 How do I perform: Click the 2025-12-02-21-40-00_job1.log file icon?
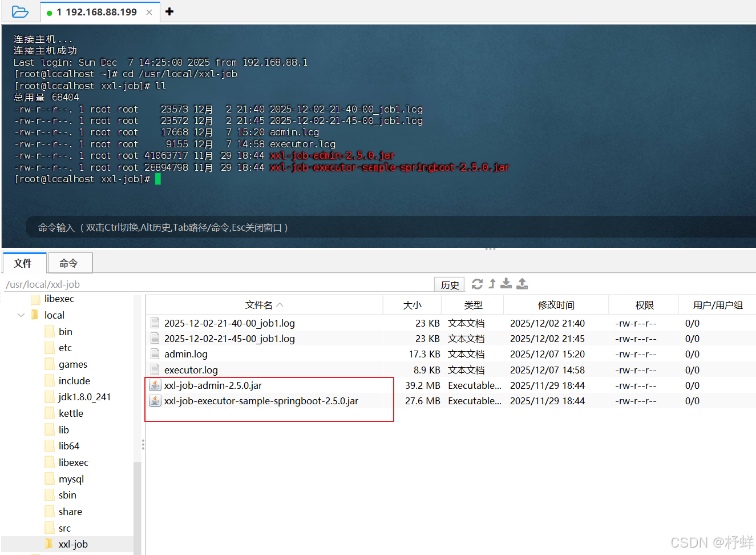click(x=155, y=323)
